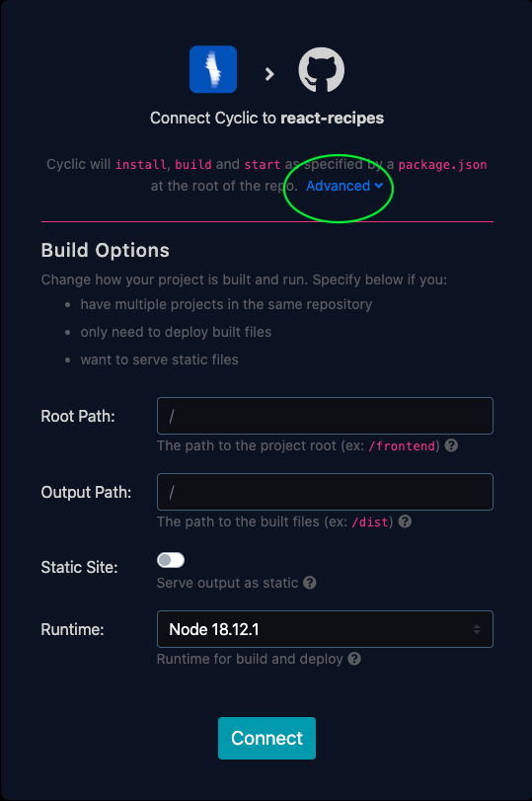Click into the Output Path input field

[326, 492]
